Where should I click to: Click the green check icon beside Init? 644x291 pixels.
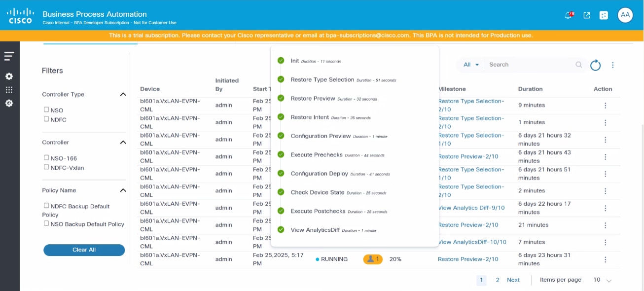[281, 61]
